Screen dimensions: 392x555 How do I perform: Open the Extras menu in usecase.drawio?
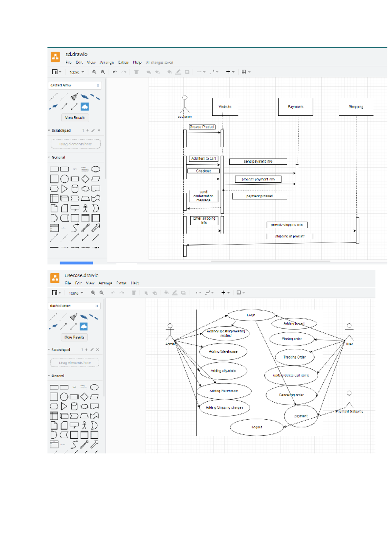(x=121, y=283)
